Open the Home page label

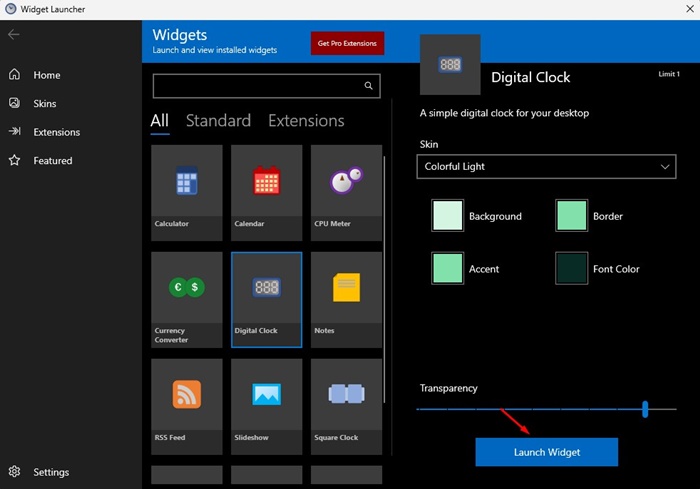click(47, 75)
